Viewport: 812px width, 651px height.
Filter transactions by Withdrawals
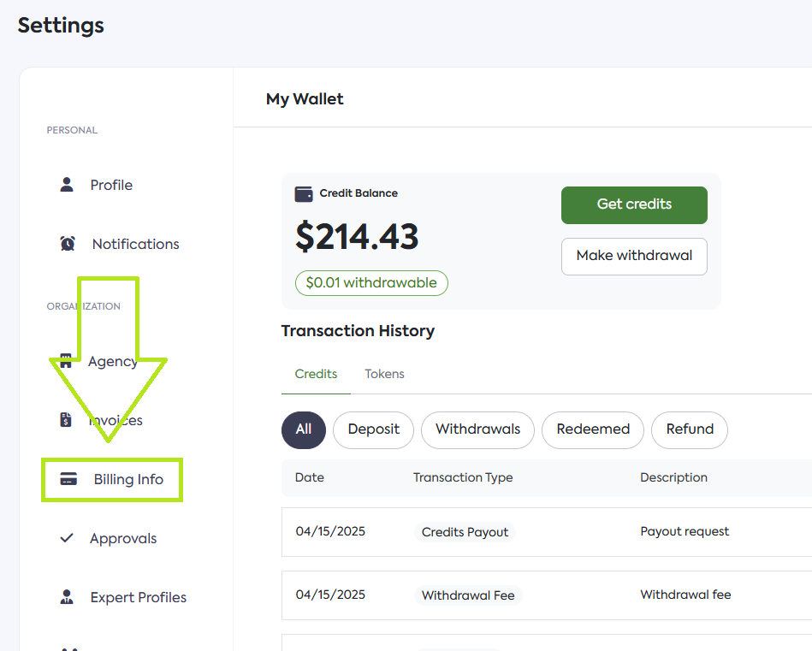477,429
